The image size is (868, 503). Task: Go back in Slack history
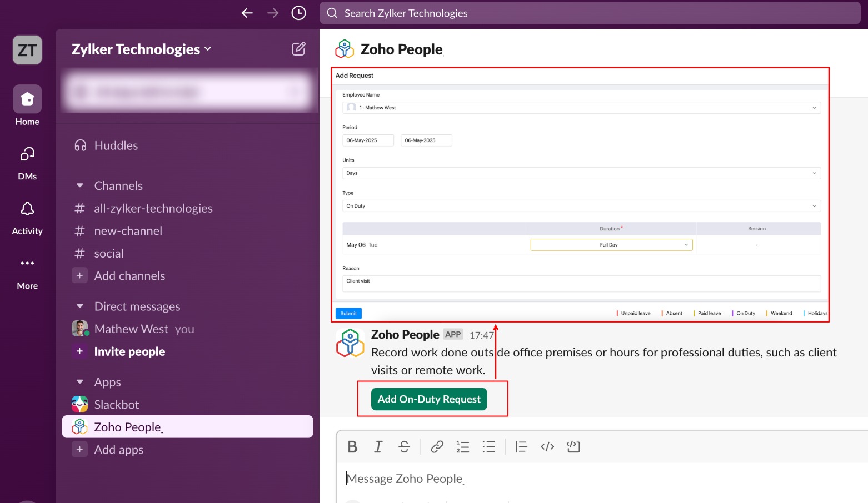(x=247, y=13)
